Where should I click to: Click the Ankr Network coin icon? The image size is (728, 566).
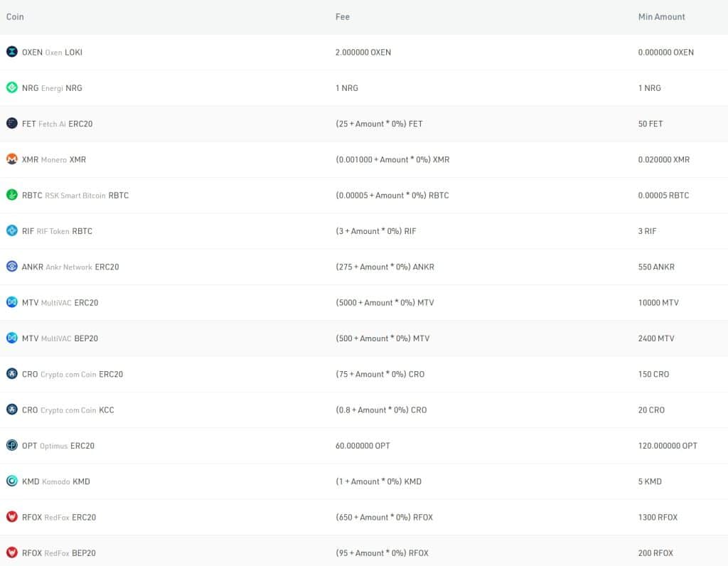pyautogui.click(x=12, y=267)
